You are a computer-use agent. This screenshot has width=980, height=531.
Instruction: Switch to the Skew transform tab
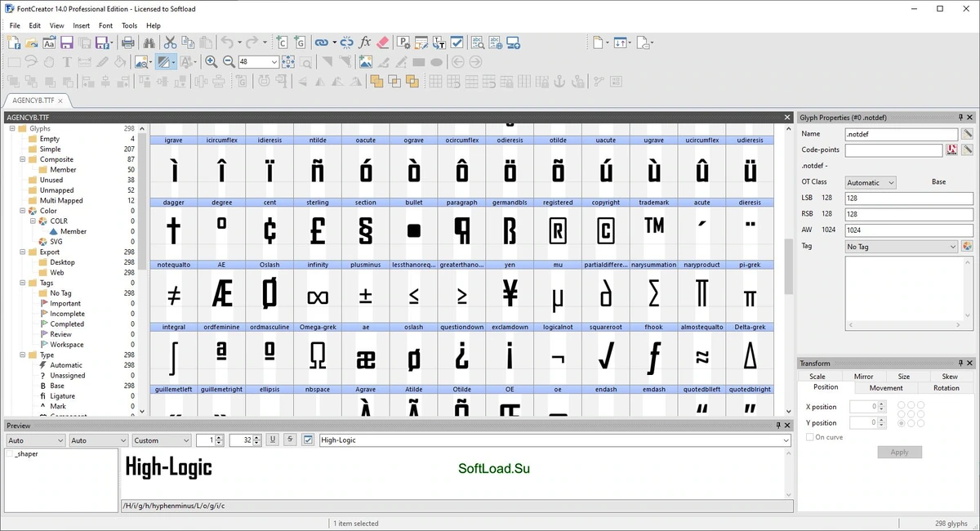(x=950, y=377)
